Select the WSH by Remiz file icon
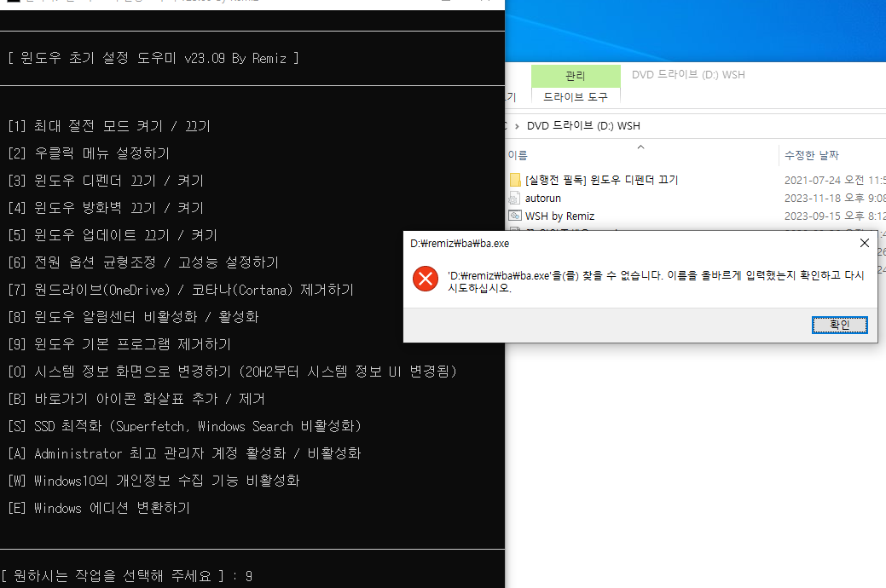The height and width of the screenshot is (588, 886). [515, 216]
